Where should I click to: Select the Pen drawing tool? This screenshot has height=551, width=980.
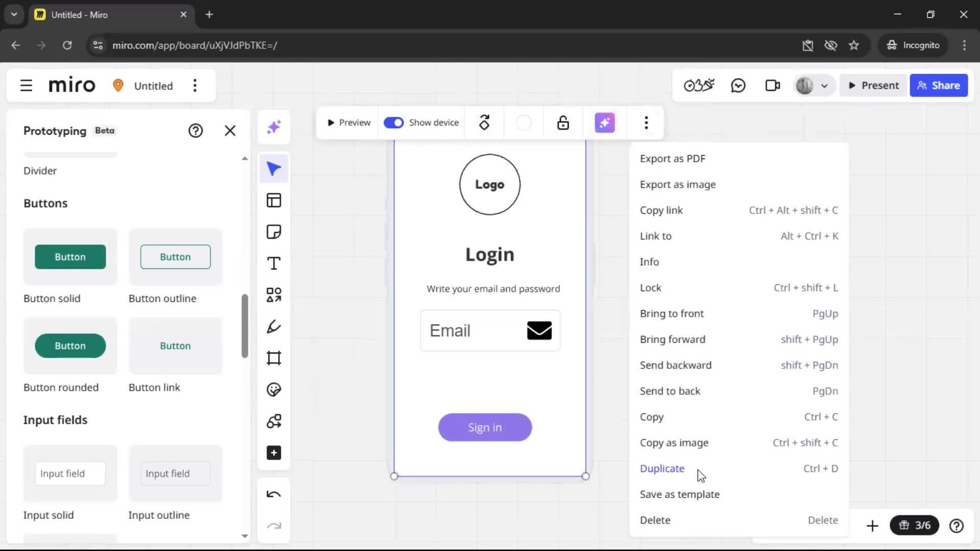click(274, 327)
